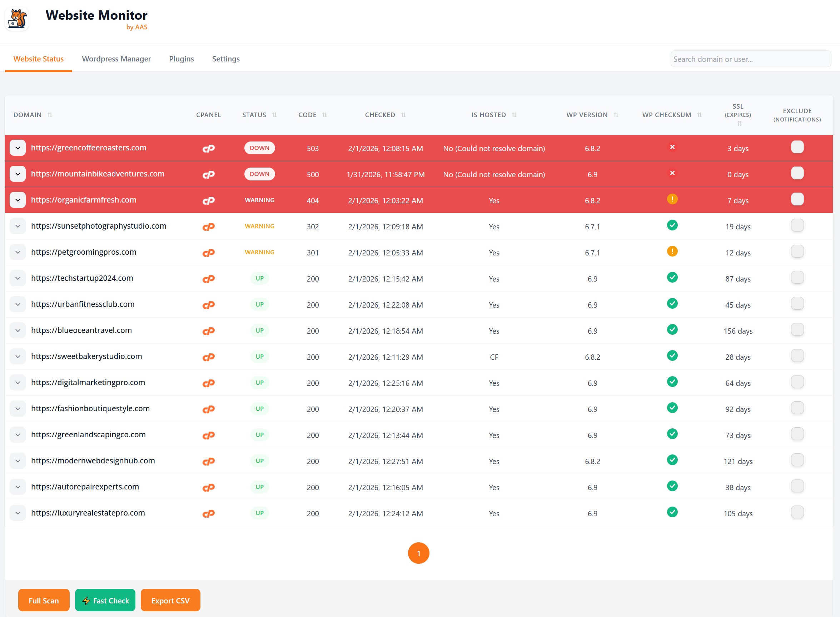Viewport: 840px width, 617px height.
Task: Click the red X checksum icon for mountainbikeadventures.com
Action: pyautogui.click(x=672, y=173)
